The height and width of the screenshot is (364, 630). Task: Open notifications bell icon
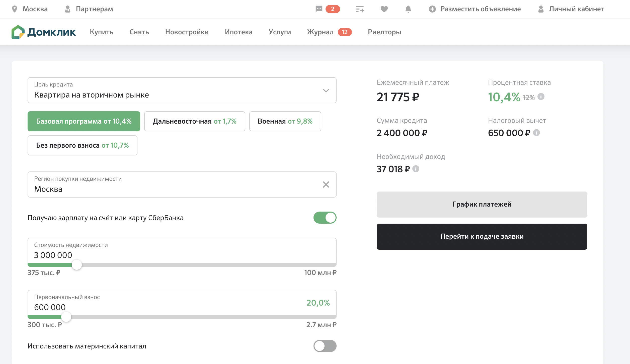(408, 9)
